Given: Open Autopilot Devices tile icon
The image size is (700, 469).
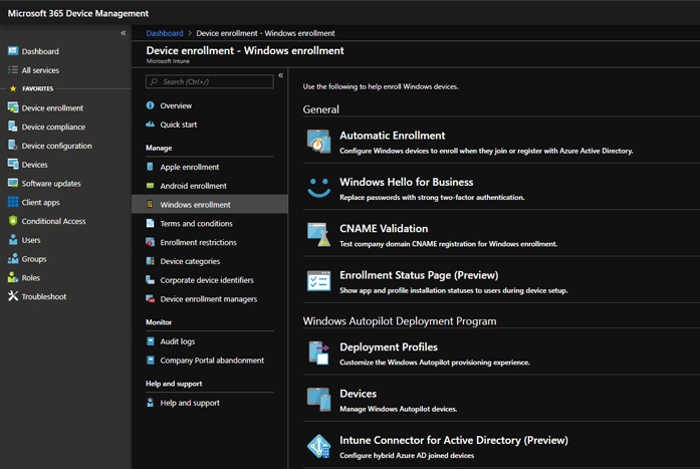Looking at the screenshot, I should pyautogui.click(x=319, y=399).
